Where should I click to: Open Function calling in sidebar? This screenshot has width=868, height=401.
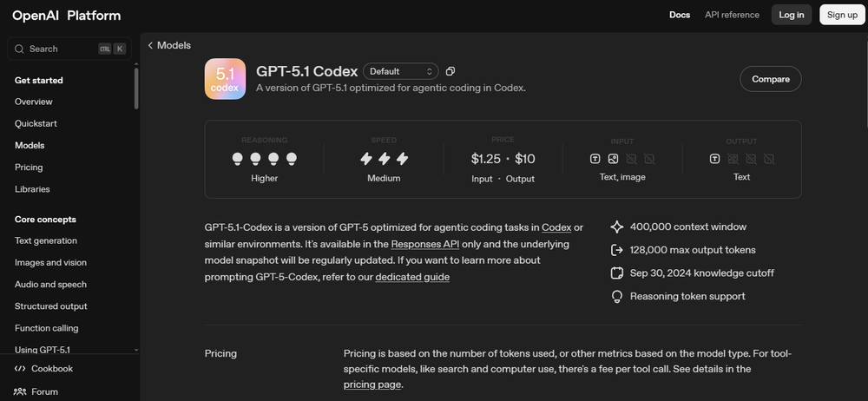pyautogui.click(x=47, y=328)
